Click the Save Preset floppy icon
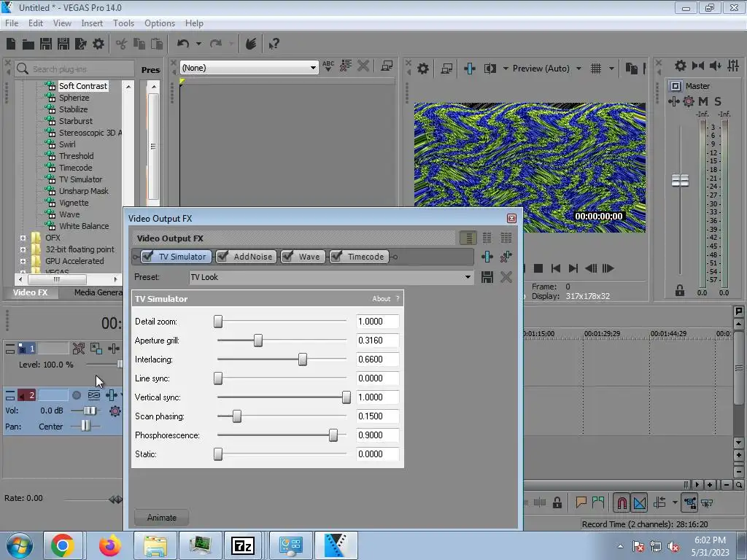This screenshot has width=747, height=560. (x=487, y=277)
